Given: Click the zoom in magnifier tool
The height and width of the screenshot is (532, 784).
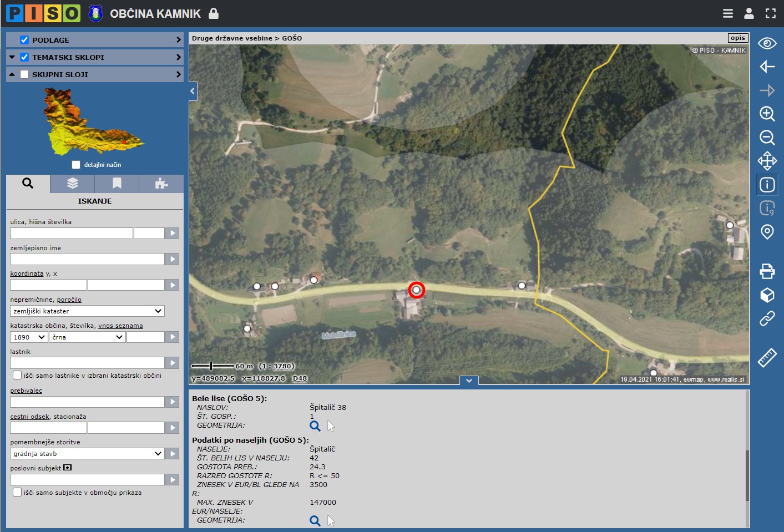Looking at the screenshot, I should point(767,114).
